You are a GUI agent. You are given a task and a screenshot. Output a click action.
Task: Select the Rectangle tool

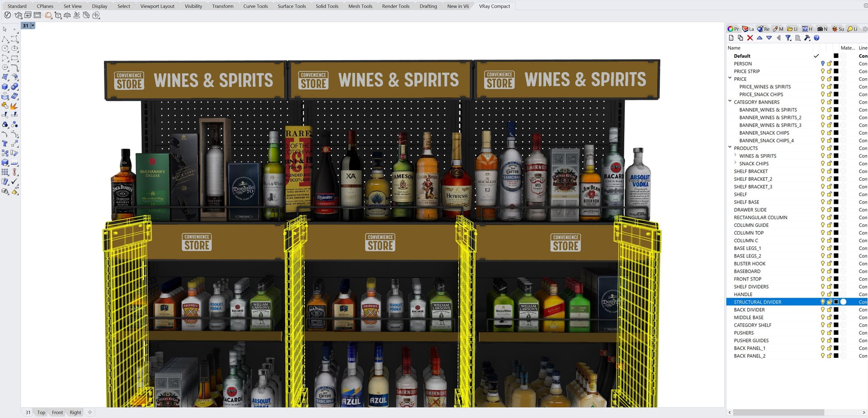(x=14, y=58)
